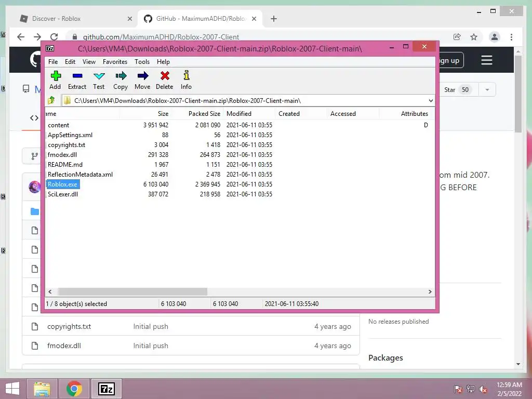
Task: Open copyrights.txt on the GitHub page
Action: click(x=69, y=326)
